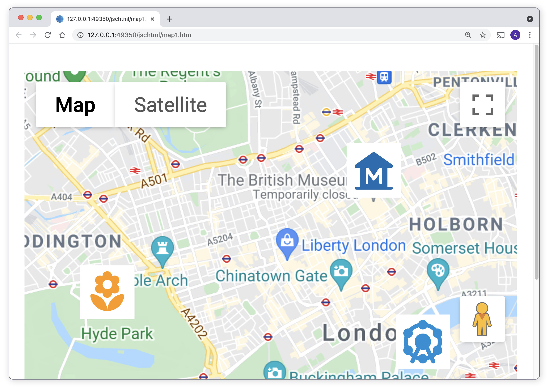Open the browser menu with three dots

coord(530,35)
